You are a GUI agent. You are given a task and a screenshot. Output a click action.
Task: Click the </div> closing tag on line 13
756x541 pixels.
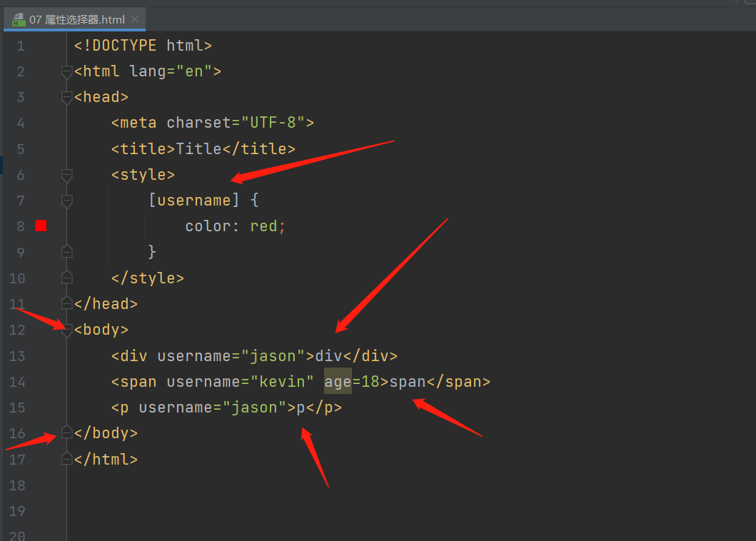click(x=371, y=356)
